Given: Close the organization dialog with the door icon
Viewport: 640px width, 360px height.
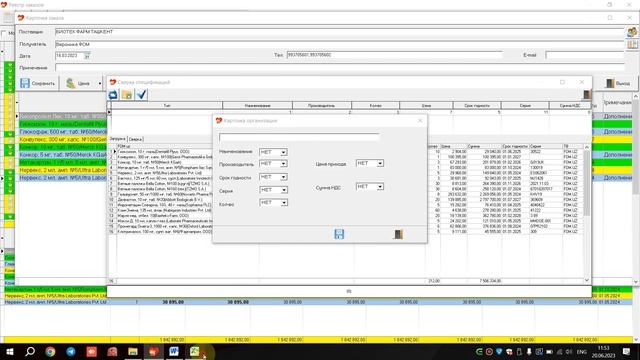Looking at the screenshot, I should click(398, 234).
